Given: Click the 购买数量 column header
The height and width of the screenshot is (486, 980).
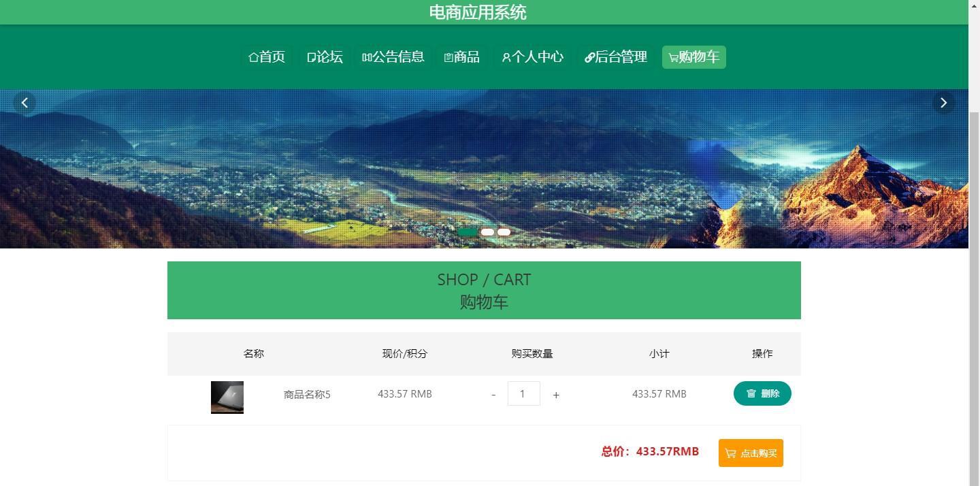Looking at the screenshot, I should tap(532, 354).
